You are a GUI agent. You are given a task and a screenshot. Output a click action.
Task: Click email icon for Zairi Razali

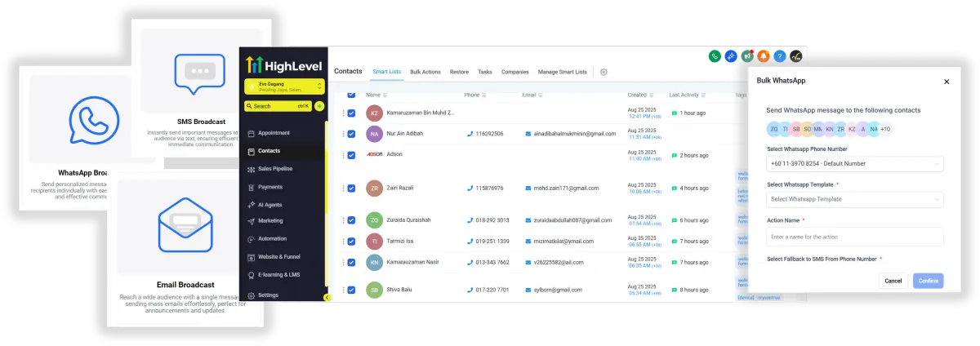(x=528, y=189)
